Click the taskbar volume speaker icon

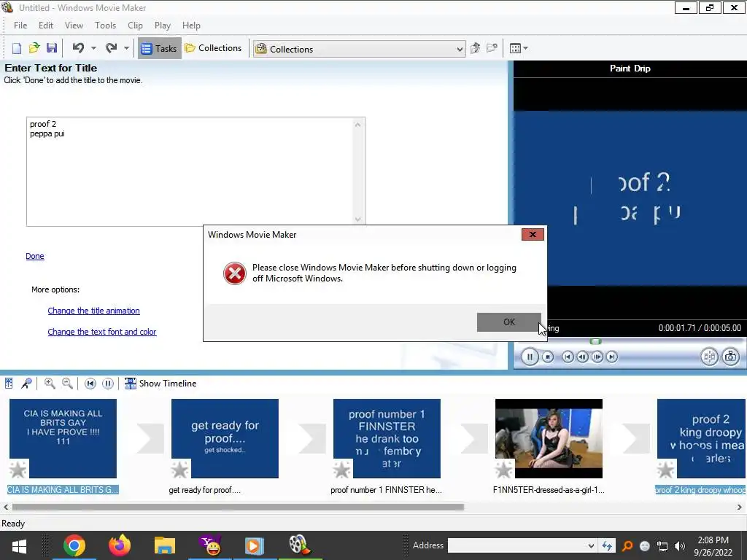pos(680,546)
